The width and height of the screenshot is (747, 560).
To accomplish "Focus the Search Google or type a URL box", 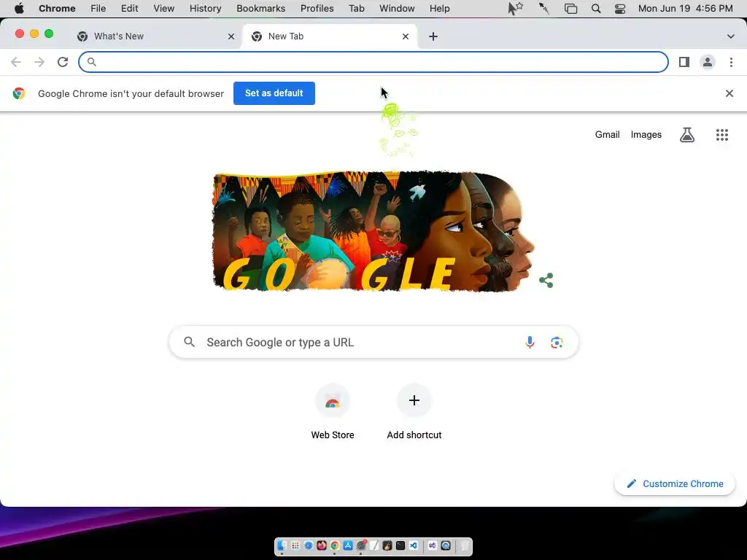I will point(373,342).
